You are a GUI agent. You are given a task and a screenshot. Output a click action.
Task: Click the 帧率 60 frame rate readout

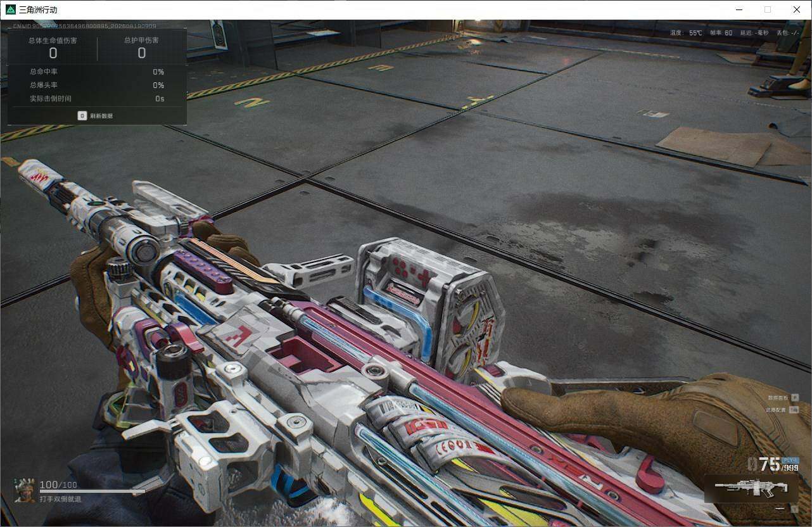(x=721, y=32)
